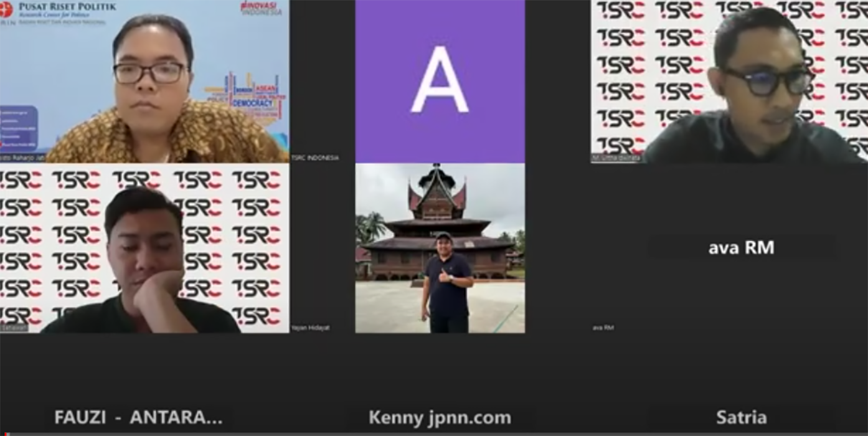Click the traditional house photo tile

pos(440,248)
